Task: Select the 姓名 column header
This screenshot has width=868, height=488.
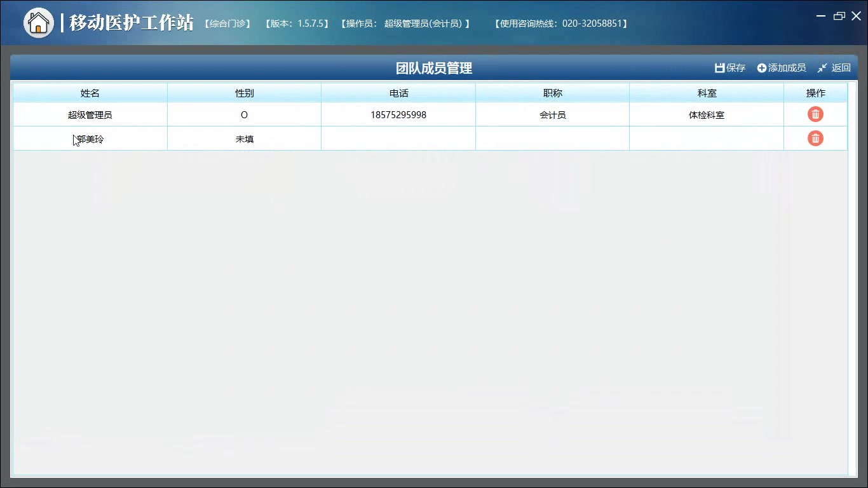Action: point(90,93)
